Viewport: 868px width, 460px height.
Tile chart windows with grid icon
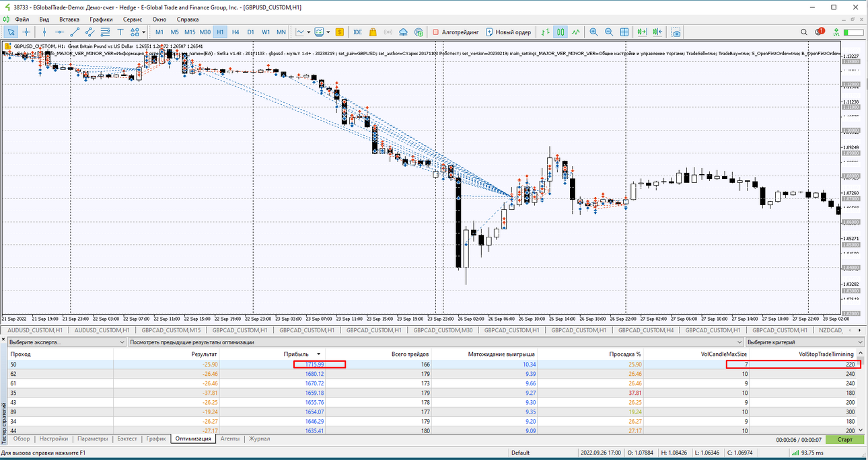pyautogui.click(x=624, y=32)
